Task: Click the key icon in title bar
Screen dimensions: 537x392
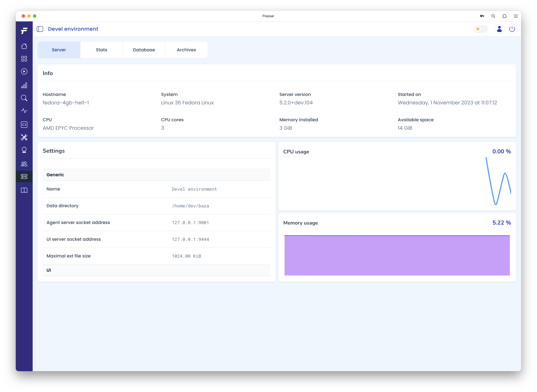Action: point(482,16)
